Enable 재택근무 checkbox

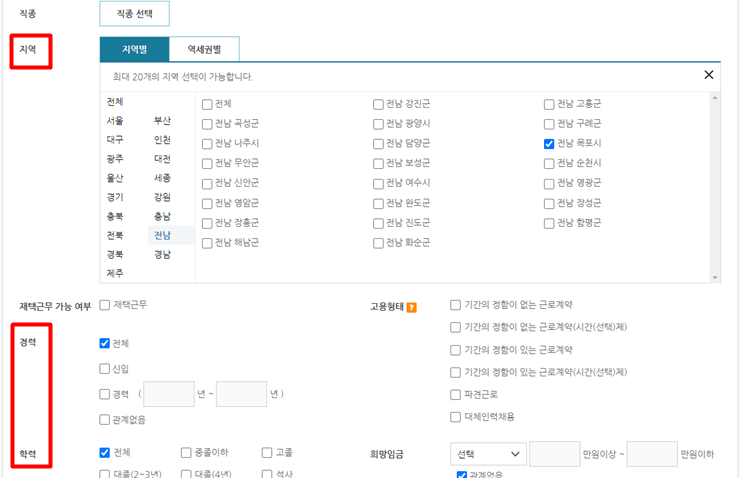pos(104,305)
